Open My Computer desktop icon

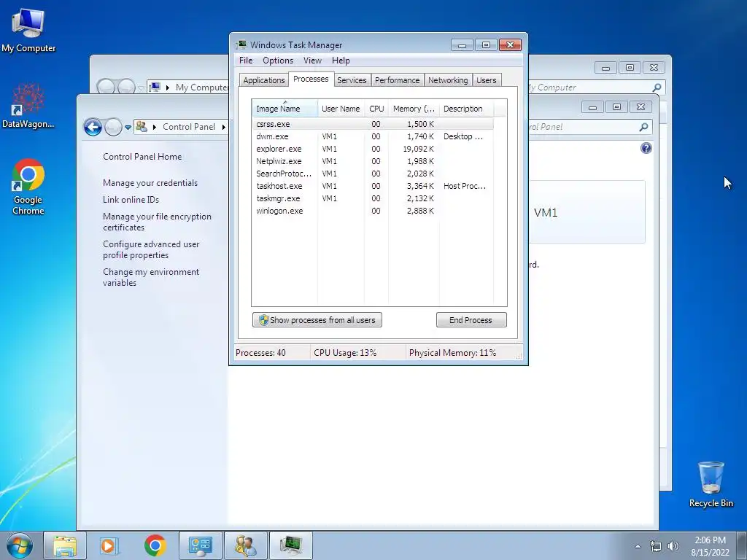pos(28,30)
